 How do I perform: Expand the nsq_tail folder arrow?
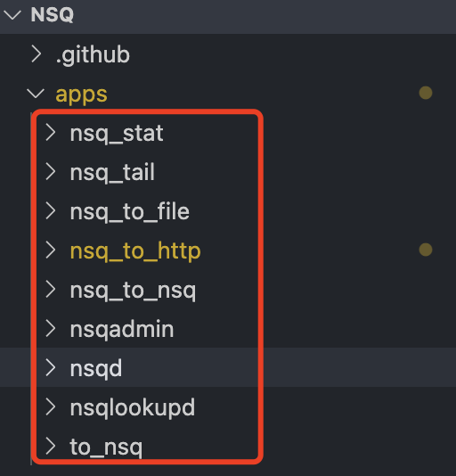51,172
